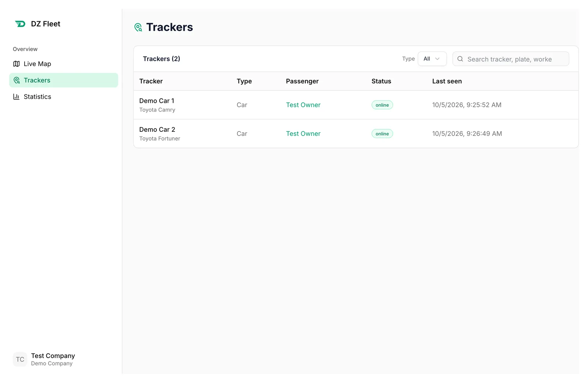The image size is (588, 383).
Task: Click the Overview section label
Action: pos(25,49)
